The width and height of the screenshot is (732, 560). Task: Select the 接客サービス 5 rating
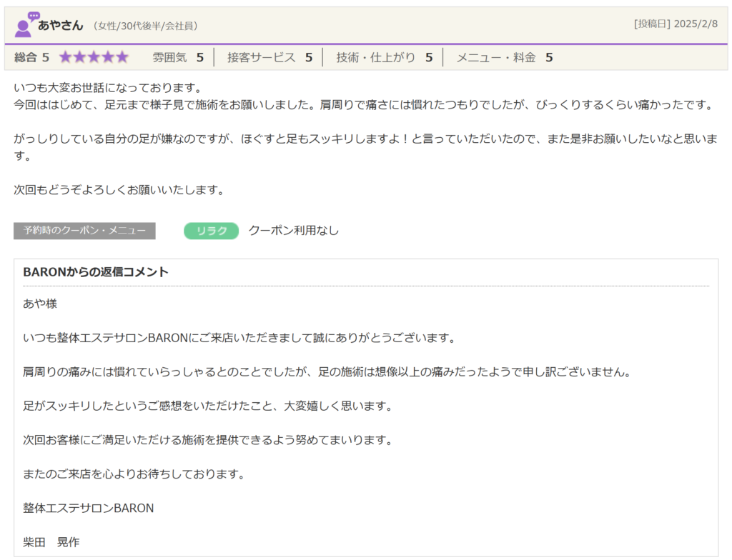click(x=269, y=57)
